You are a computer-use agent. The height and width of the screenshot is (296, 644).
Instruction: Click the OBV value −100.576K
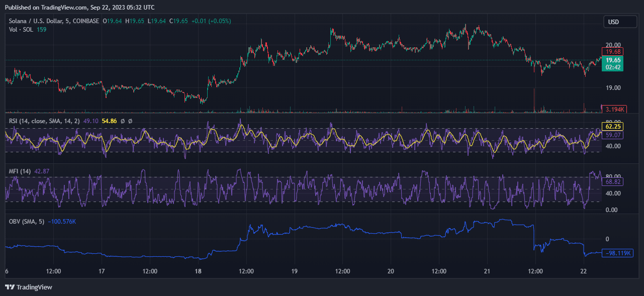pyautogui.click(x=62, y=222)
